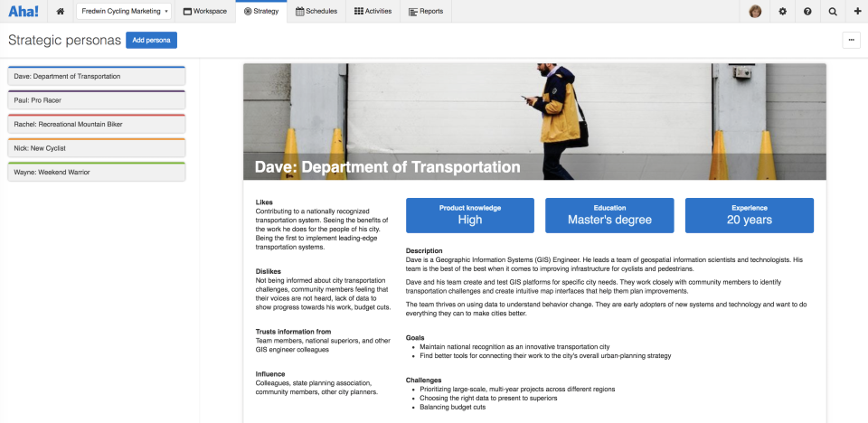
Task: Click 'Choosing the right data to present' bullet
Action: [x=488, y=398]
